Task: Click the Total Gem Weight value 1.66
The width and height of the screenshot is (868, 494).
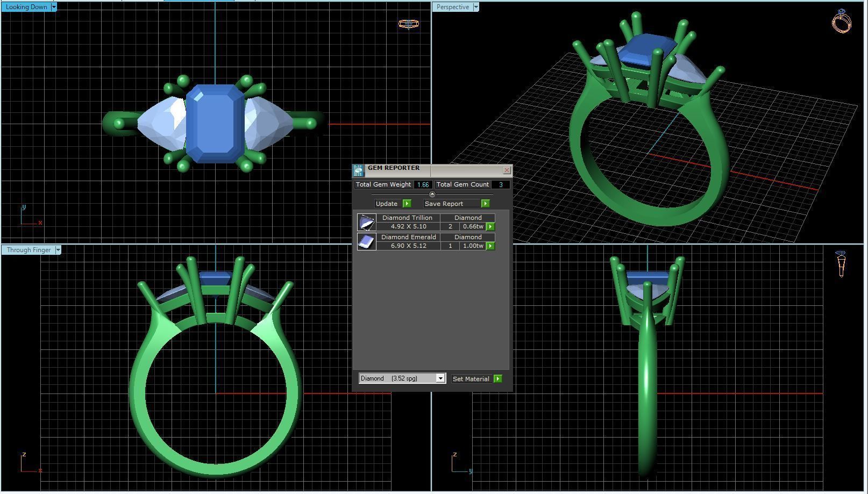Action: click(x=423, y=184)
